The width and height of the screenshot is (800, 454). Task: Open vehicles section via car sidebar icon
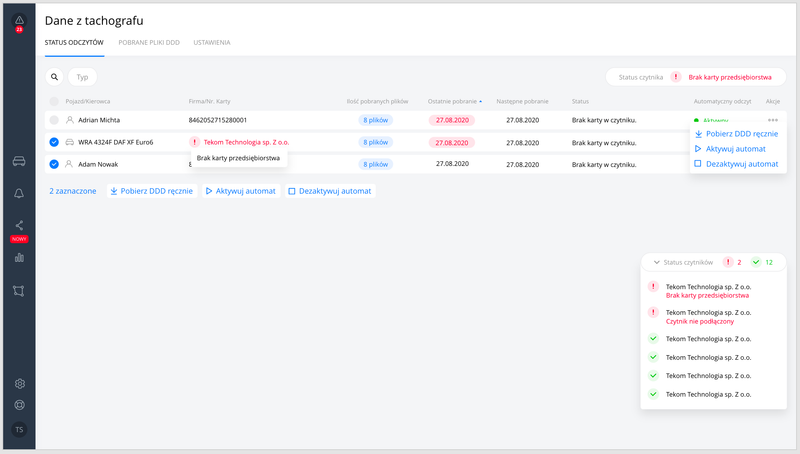coord(18,160)
